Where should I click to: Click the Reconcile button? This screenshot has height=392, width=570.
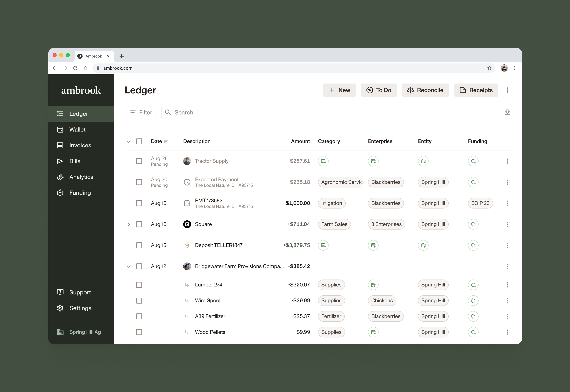click(x=425, y=90)
